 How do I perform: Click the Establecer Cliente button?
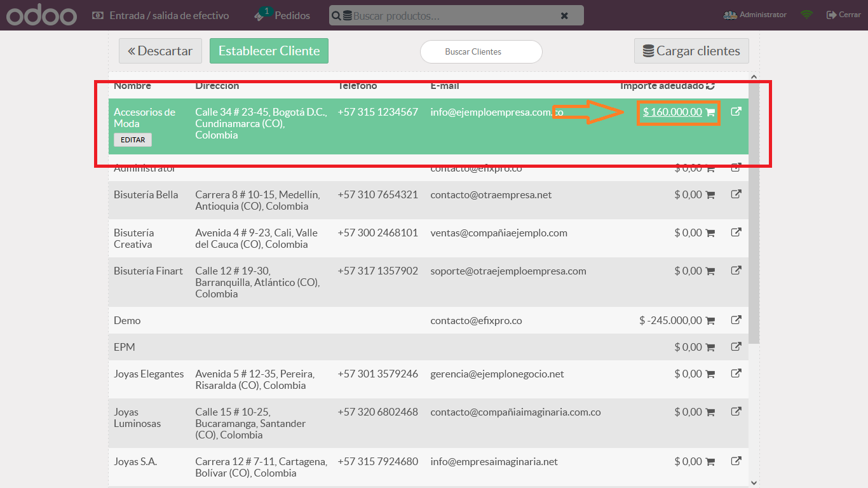point(269,51)
